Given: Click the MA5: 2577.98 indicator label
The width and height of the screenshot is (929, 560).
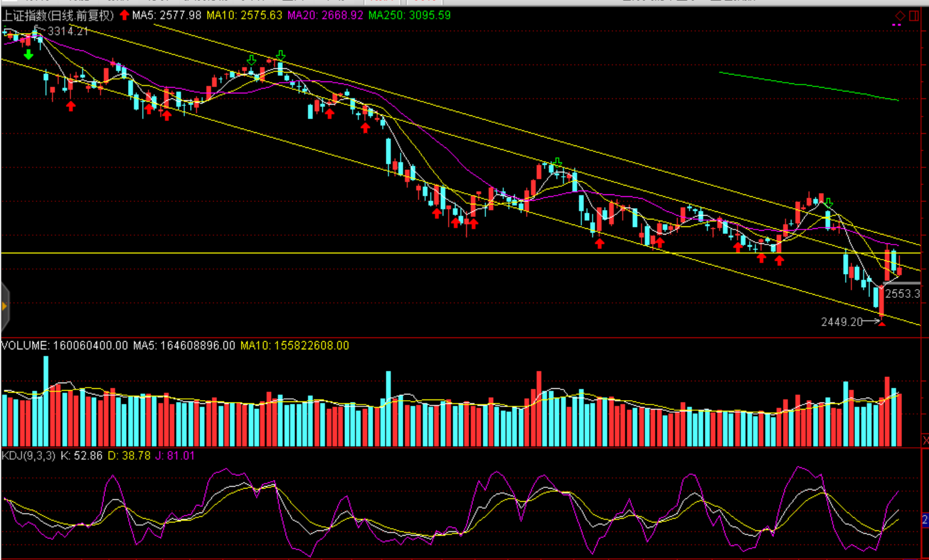Looking at the screenshot, I should pos(166,16).
